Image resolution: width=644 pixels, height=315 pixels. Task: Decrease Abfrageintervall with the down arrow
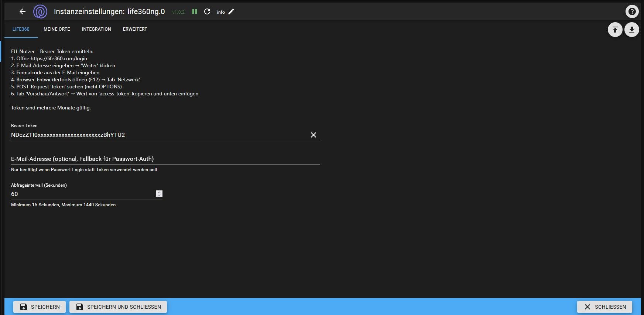[159, 196]
